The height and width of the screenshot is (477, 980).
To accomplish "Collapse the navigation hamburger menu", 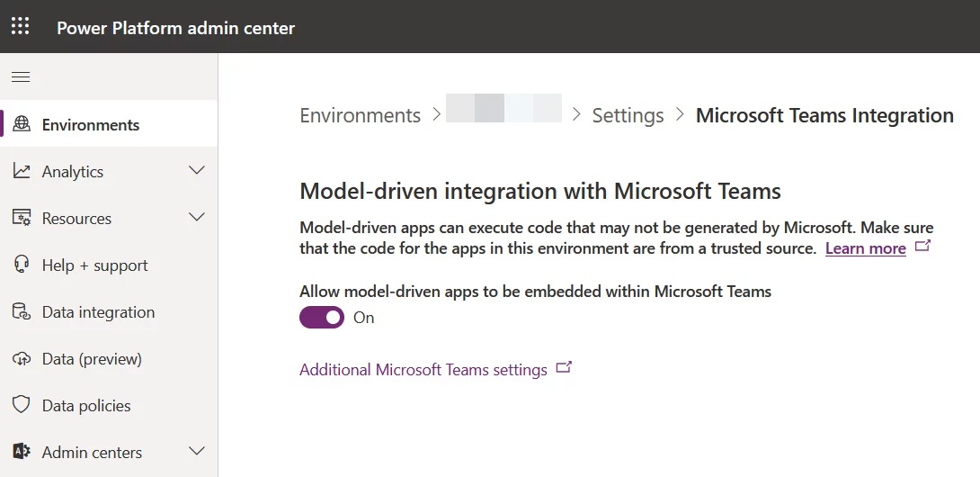I will [x=21, y=77].
